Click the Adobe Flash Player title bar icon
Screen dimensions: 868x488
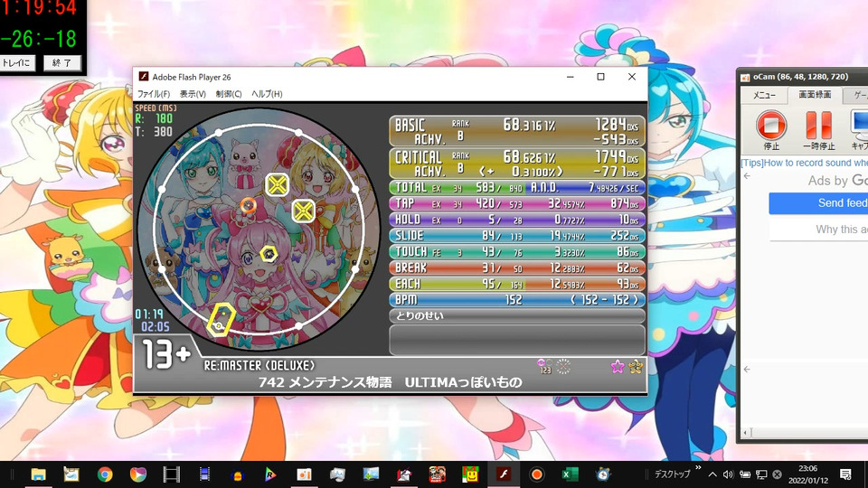click(x=144, y=76)
